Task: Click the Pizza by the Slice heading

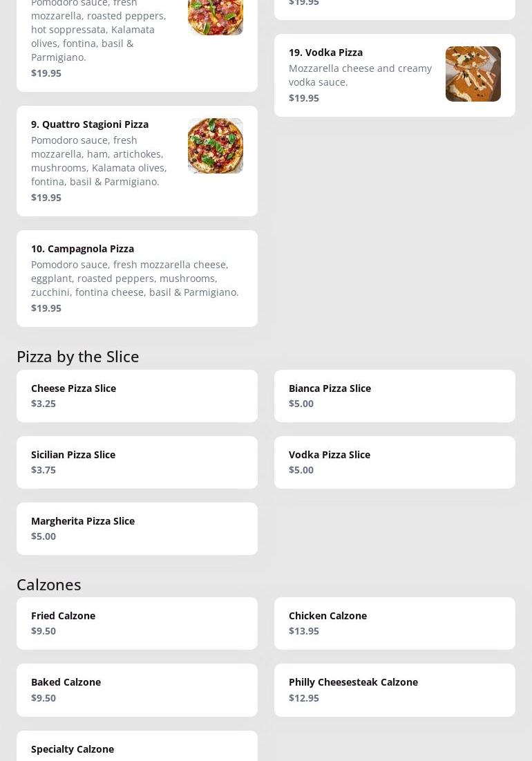Action: (77, 356)
